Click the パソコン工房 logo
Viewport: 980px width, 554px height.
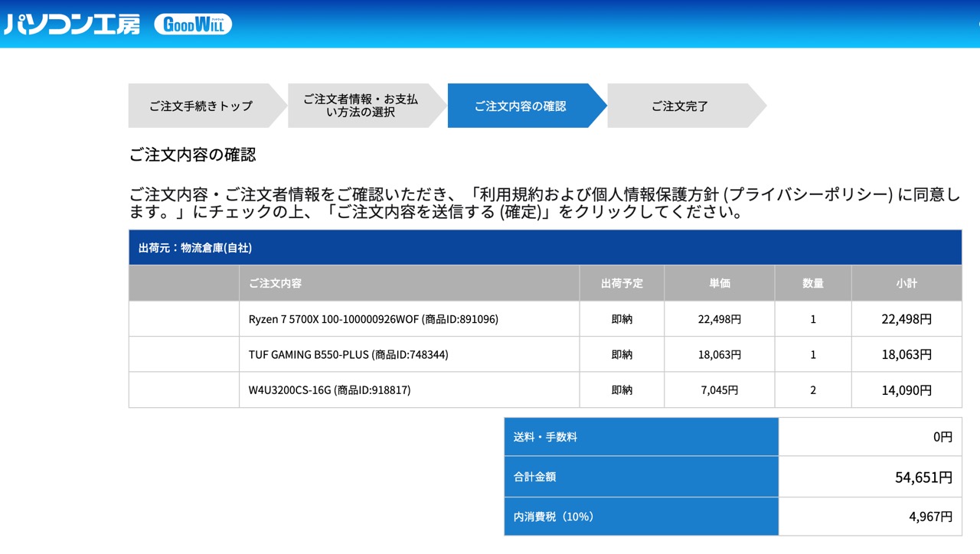(72, 24)
